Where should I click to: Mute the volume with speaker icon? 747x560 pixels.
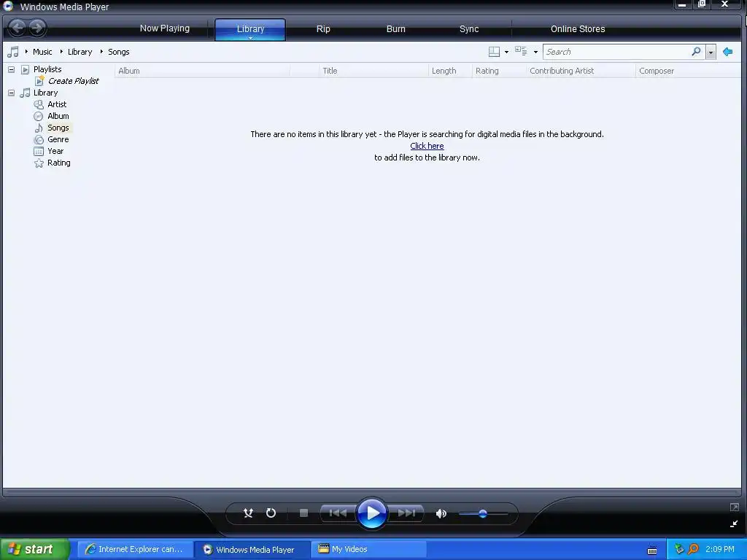coord(441,513)
